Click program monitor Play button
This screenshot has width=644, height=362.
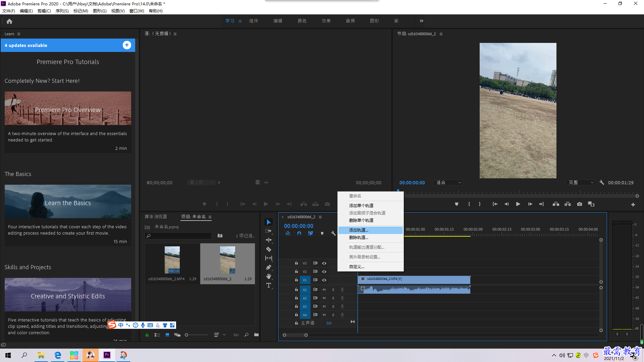pos(518,204)
